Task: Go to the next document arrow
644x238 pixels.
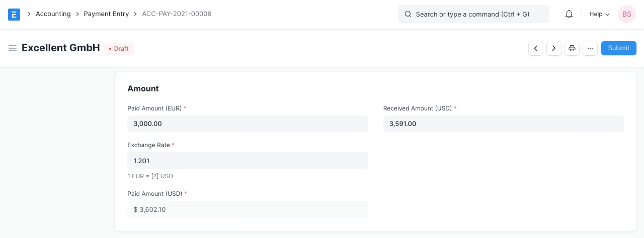Action: (x=554, y=48)
